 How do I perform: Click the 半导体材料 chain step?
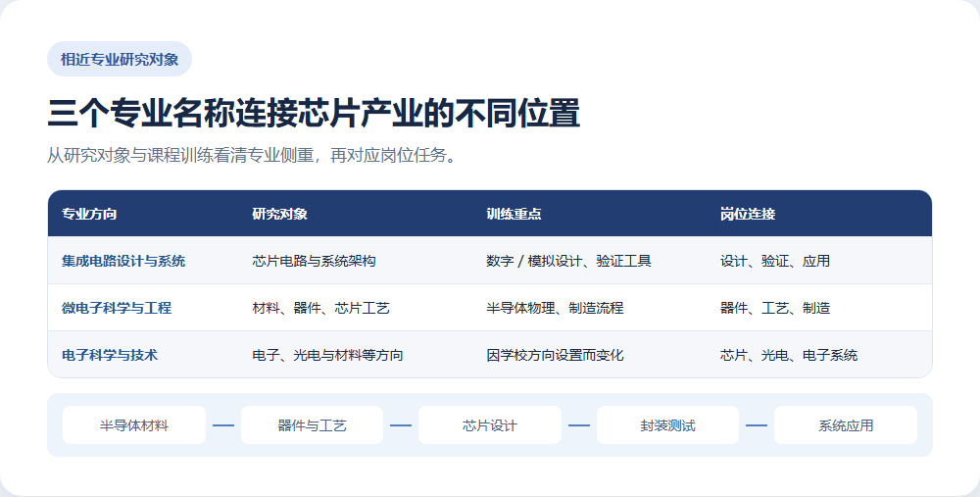[x=133, y=425]
